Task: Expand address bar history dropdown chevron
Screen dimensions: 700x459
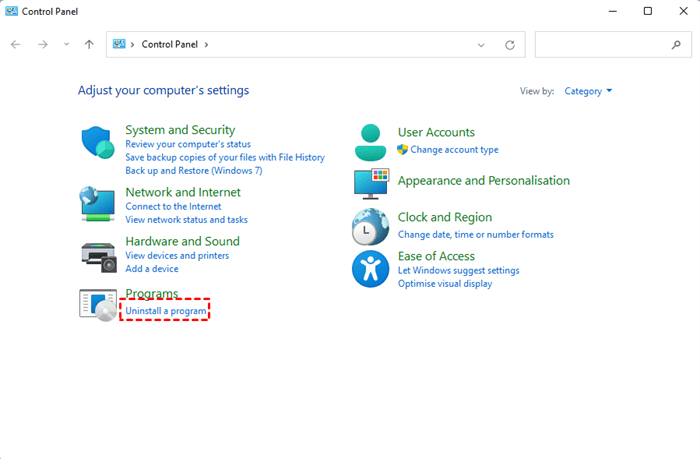Action: pyautogui.click(x=481, y=45)
